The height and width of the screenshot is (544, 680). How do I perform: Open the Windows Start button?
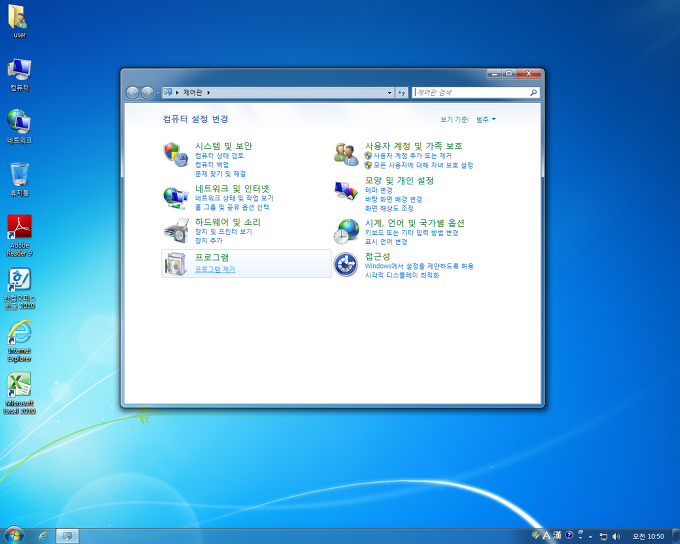pos(13,536)
